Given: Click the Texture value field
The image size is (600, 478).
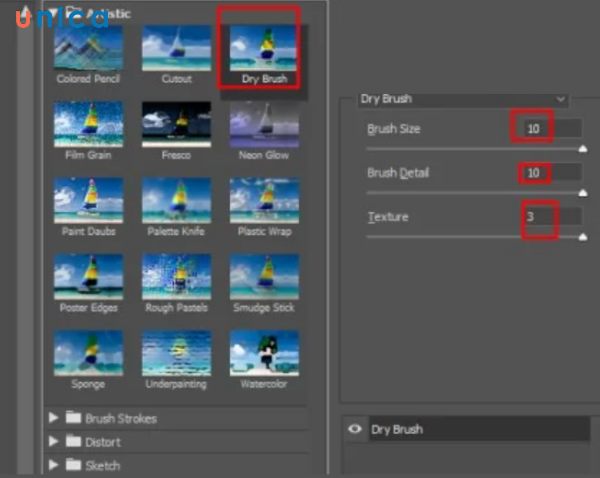Looking at the screenshot, I should (553, 217).
